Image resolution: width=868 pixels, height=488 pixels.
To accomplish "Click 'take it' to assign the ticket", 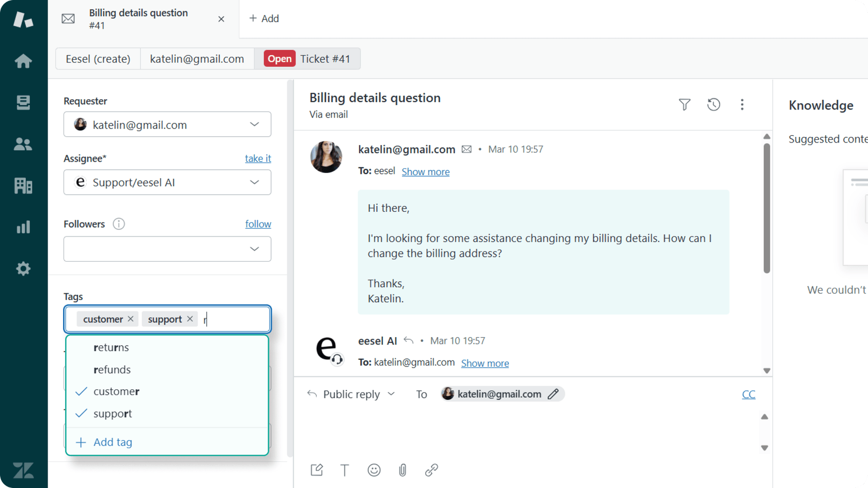I will pos(258,158).
